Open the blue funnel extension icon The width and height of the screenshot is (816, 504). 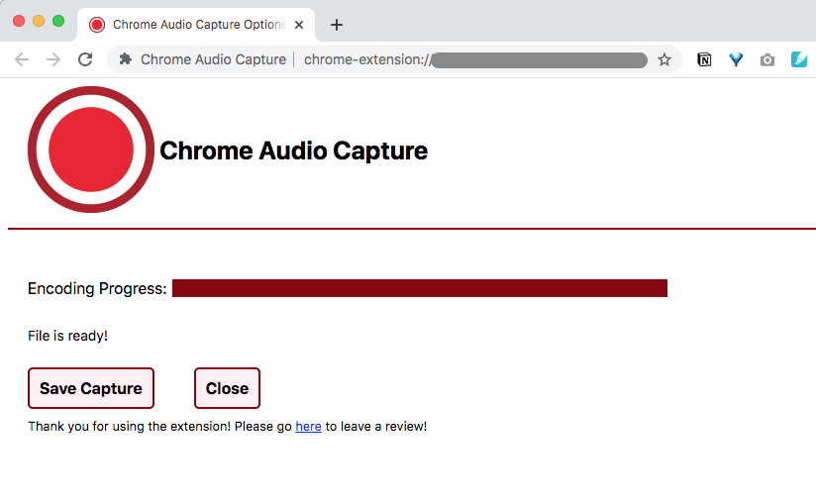tap(736, 59)
